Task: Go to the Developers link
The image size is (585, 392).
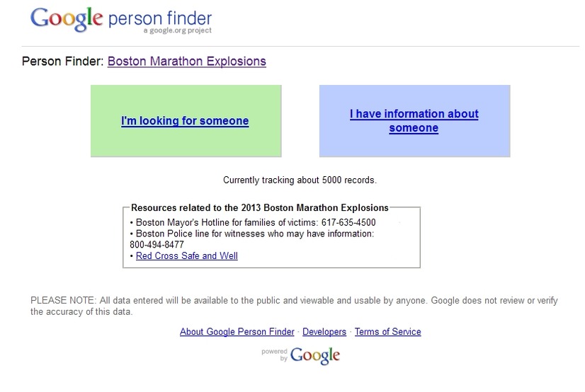Action: pos(324,332)
